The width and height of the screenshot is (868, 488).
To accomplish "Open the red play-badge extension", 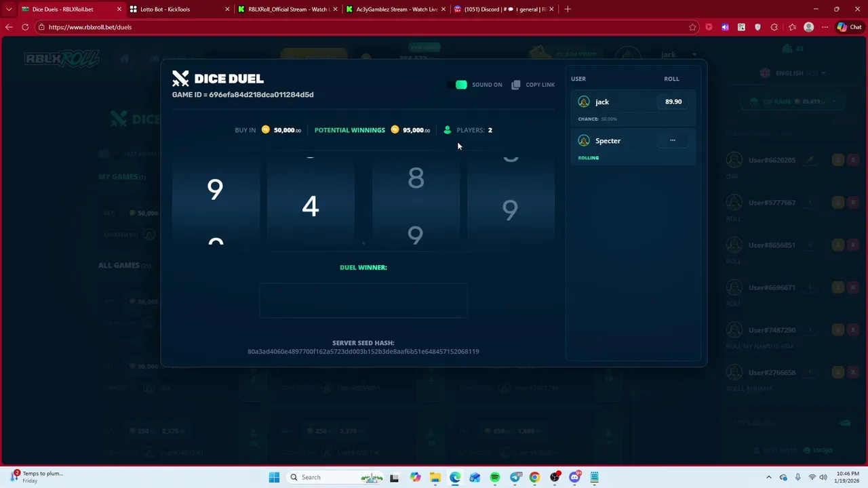I will (x=709, y=27).
